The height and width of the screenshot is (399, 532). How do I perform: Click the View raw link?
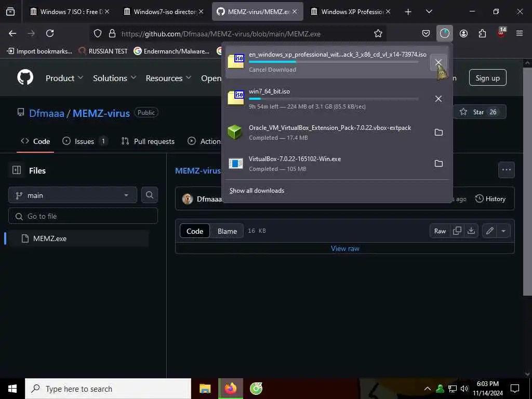point(345,248)
